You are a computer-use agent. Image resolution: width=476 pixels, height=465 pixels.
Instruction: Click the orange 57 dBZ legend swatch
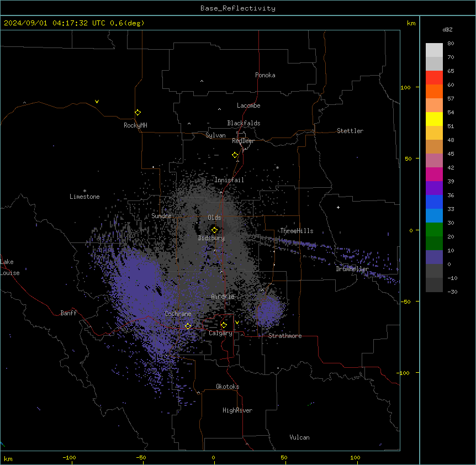[x=434, y=105]
